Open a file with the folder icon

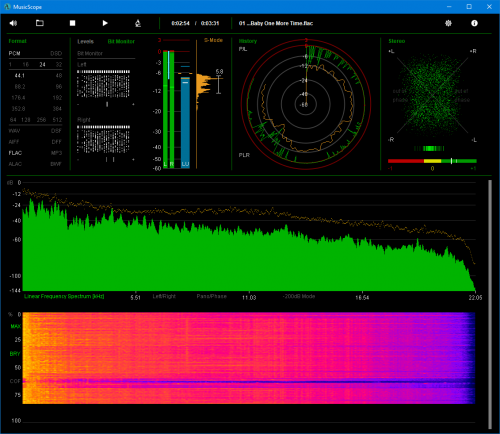click(x=40, y=23)
